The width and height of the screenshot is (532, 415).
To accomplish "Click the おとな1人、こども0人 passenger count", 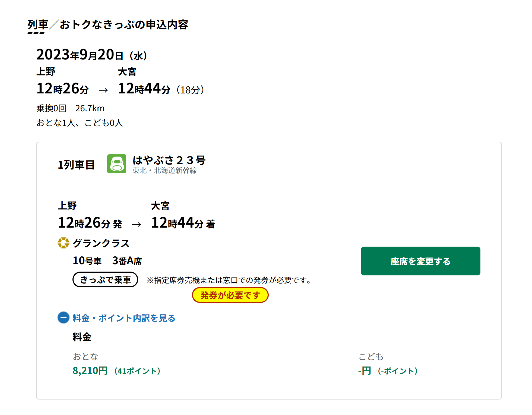I will (80, 123).
